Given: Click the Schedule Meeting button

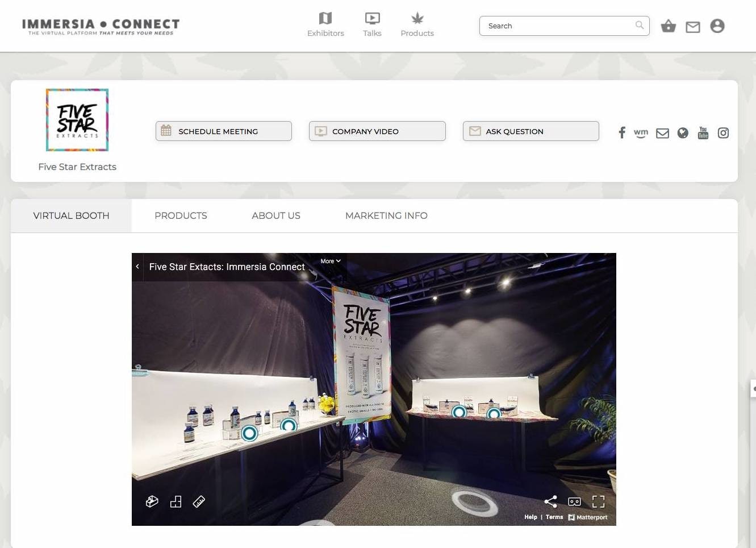Looking at the screenshot, I should pyautogui.click(x=224, y=131).
